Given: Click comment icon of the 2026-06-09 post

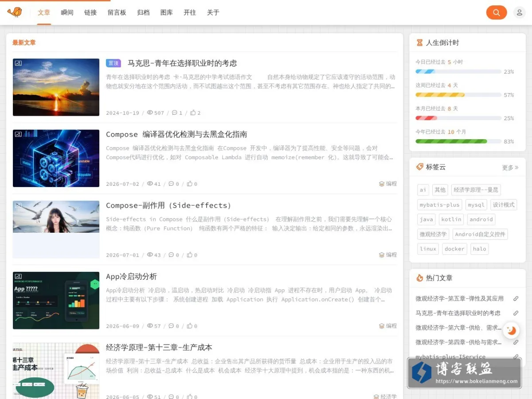Looking at the screenshot, I should coord(171,326).
